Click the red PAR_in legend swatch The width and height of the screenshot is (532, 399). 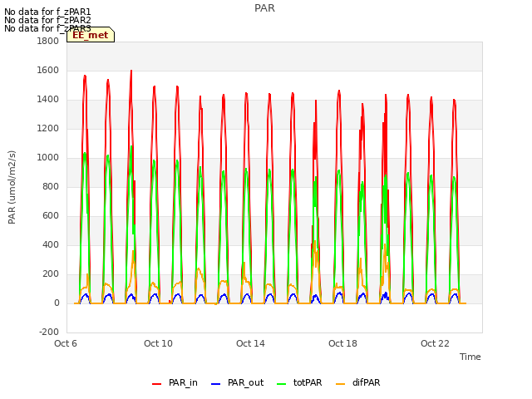157,384
